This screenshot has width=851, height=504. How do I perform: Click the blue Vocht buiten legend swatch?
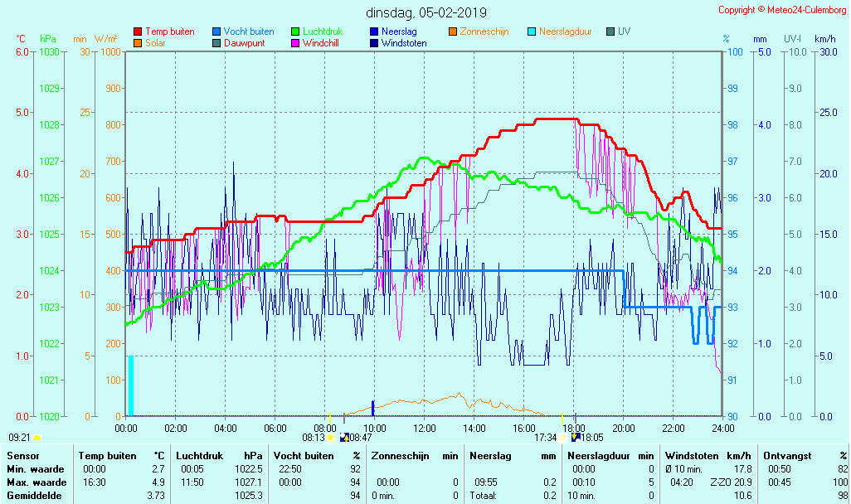click(216, 31)
